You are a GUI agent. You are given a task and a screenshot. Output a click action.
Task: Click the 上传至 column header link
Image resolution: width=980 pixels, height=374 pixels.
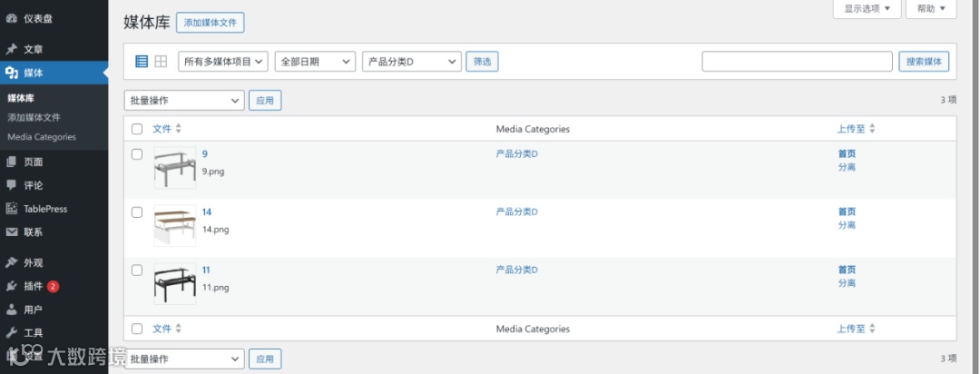[851, 129]
